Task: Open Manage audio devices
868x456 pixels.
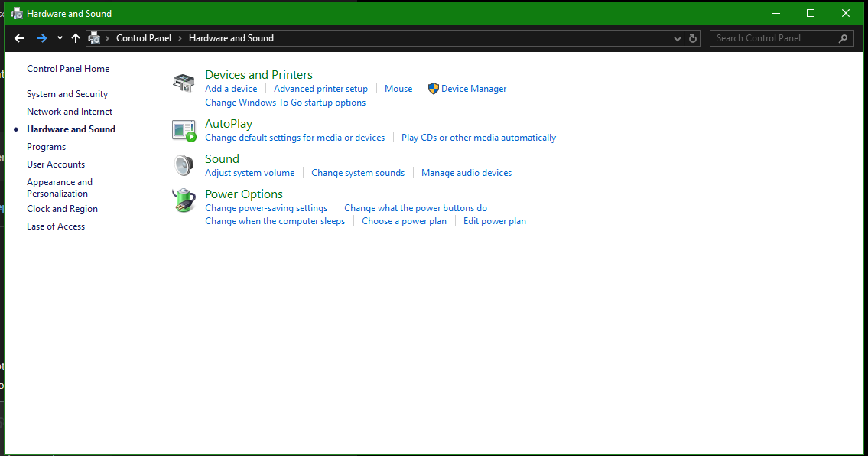Action: pyautogui.click(x=467, y=173)
